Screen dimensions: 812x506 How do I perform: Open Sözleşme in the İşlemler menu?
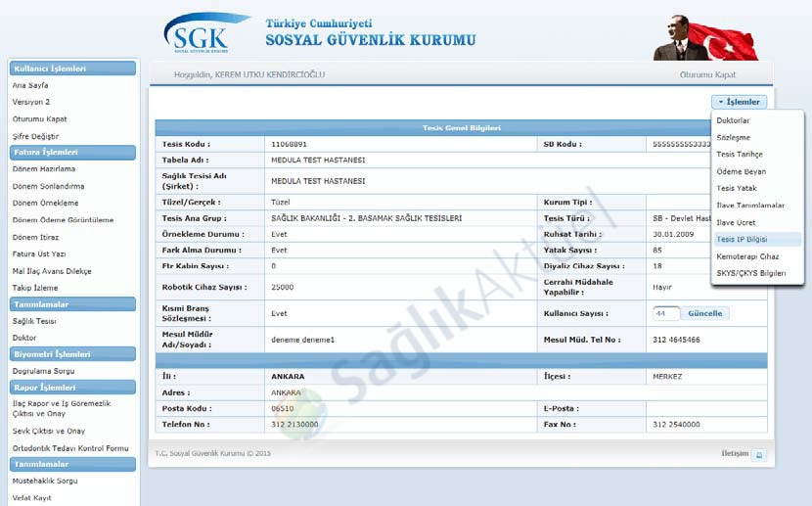point(734,138)
